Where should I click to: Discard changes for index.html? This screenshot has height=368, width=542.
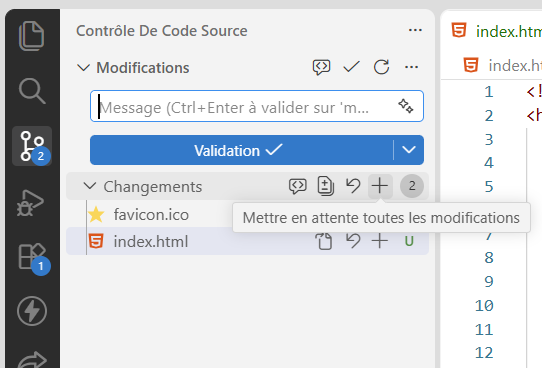[353, 241]
